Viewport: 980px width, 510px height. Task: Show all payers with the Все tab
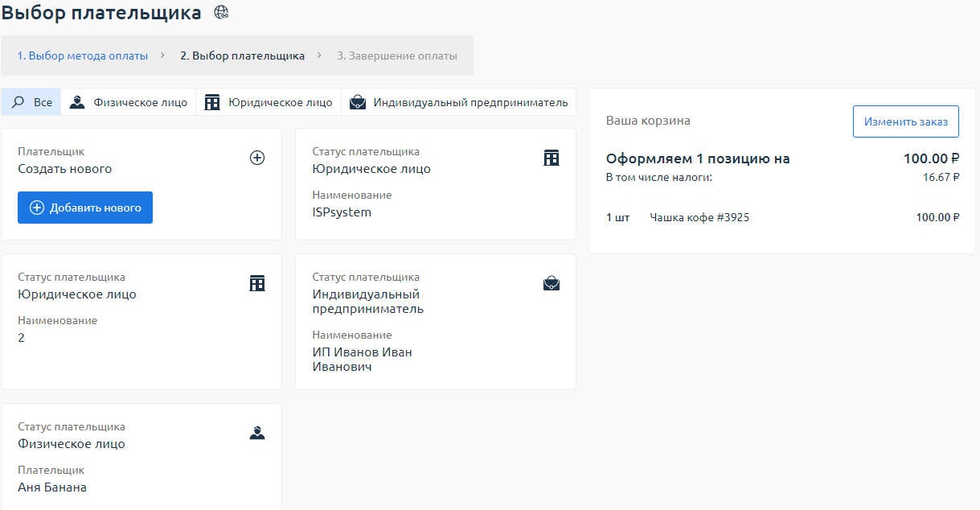point(32,103)
